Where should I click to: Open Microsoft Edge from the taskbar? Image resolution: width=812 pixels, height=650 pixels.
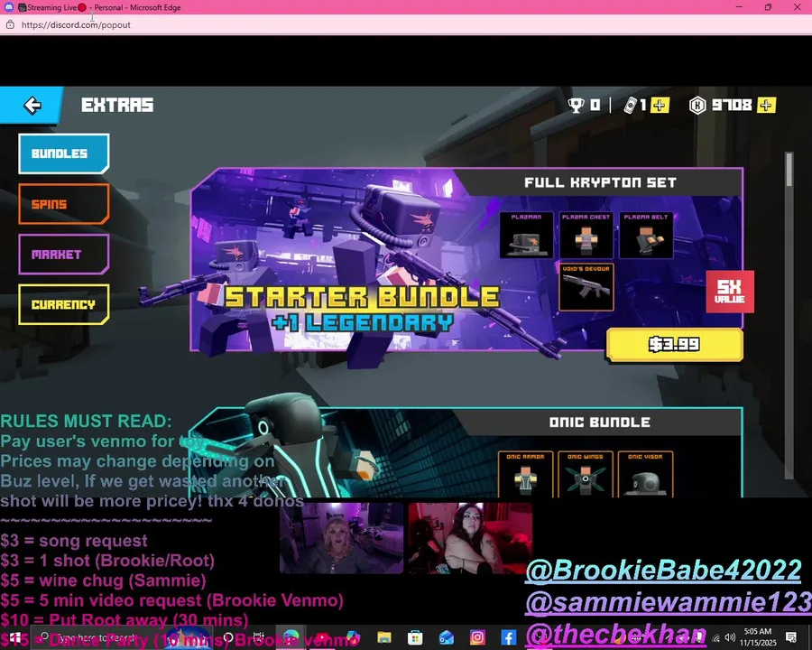(291, 637)
